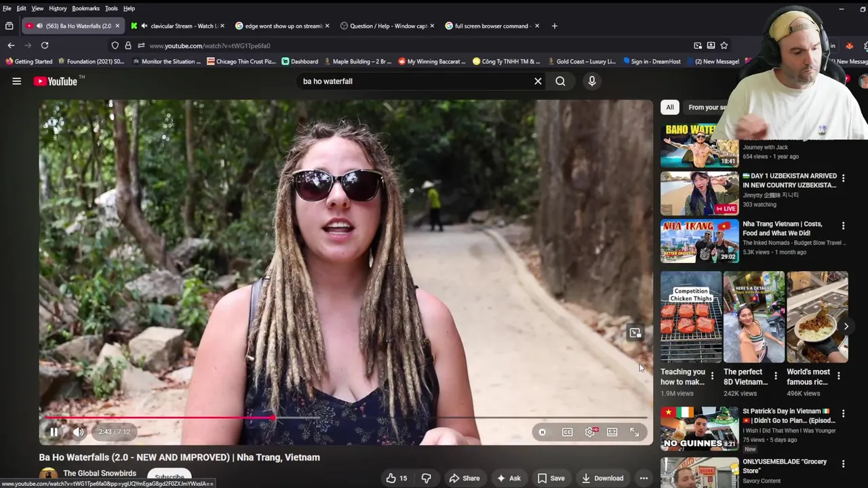Open the Uzbekistan LIVE stream thumbnail
The width and height of the screenshot is (868, 488).
point(700,193)
